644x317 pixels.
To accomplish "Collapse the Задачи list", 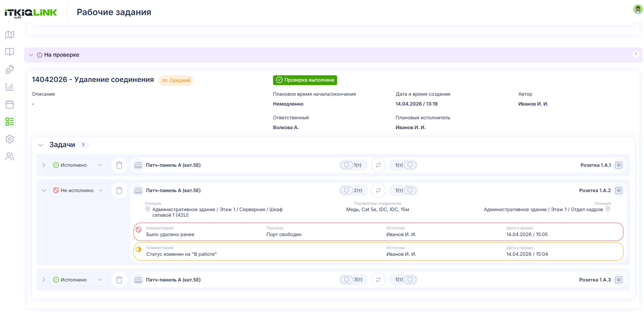I will click(41, 145).
